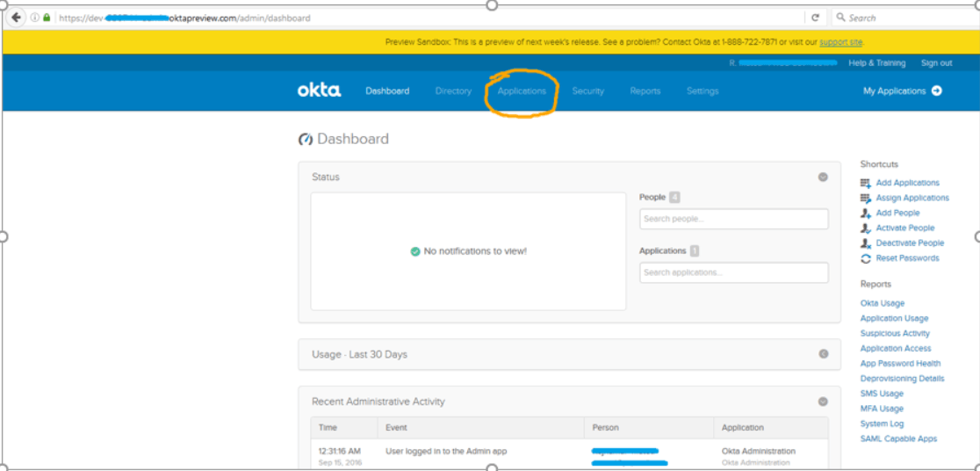Click the Deactivate People shortcut icon
This screenshot has width=980, height=471.
(866, 243)
